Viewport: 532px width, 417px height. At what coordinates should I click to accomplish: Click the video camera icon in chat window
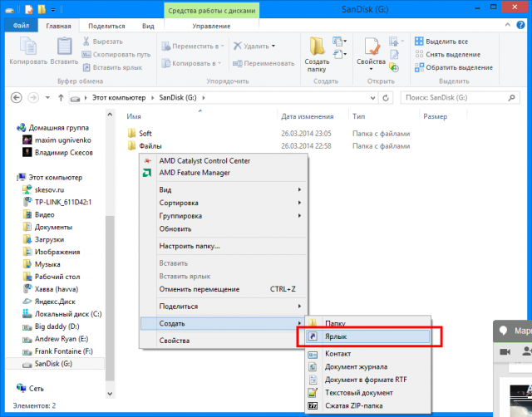tap(505, 352)
